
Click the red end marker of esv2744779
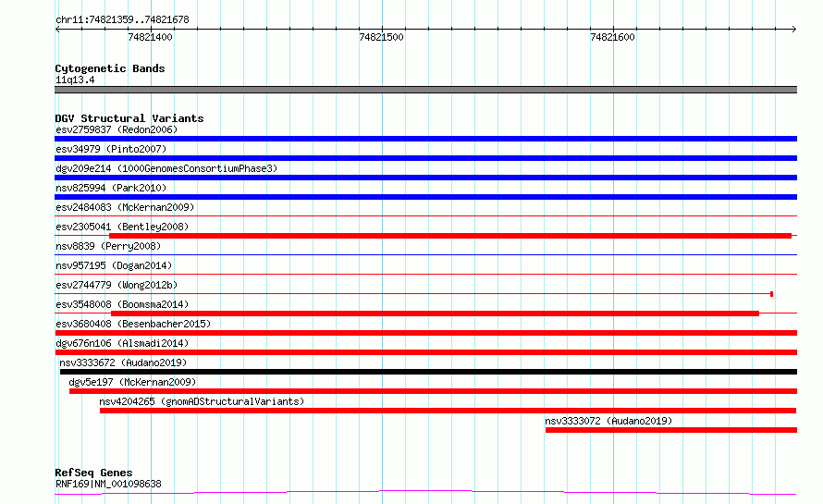pyautogui.click(x=771, y=294)
